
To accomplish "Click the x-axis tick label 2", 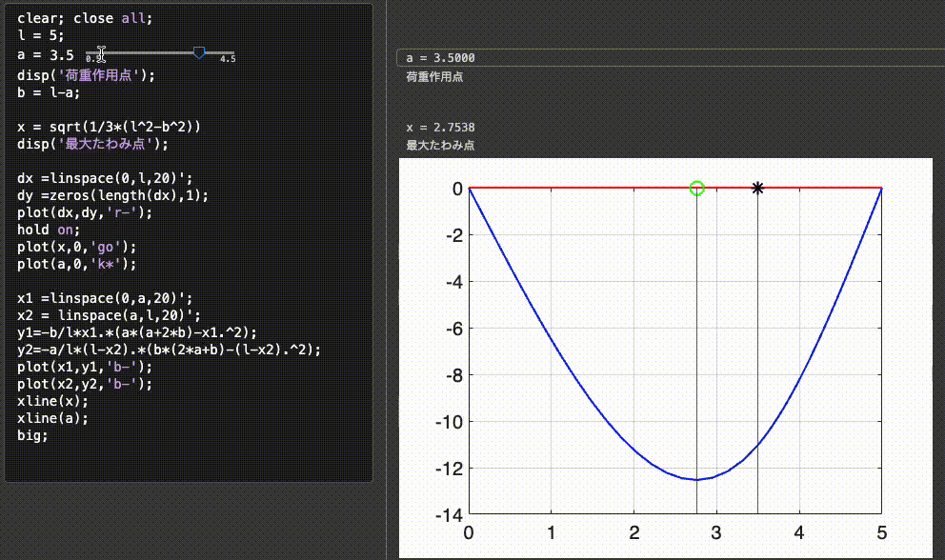I will (x=634, y=533).
